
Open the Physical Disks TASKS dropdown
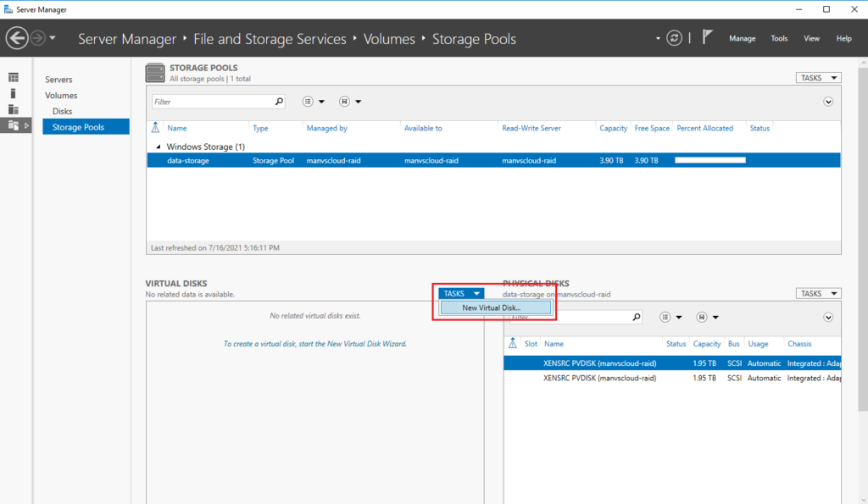click(x=818, y=293)
